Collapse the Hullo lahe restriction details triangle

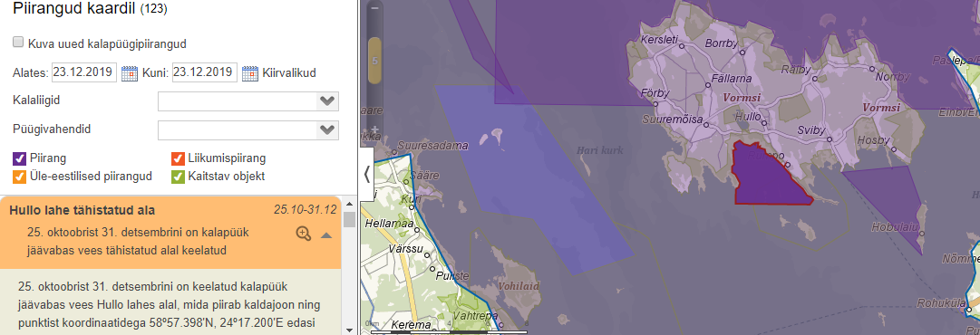click(325, 235)
